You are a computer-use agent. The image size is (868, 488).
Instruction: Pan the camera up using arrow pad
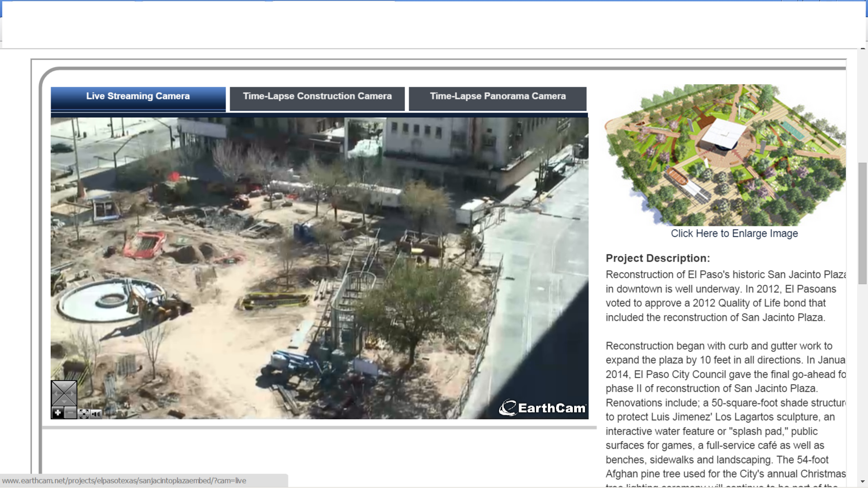[64, 385]
